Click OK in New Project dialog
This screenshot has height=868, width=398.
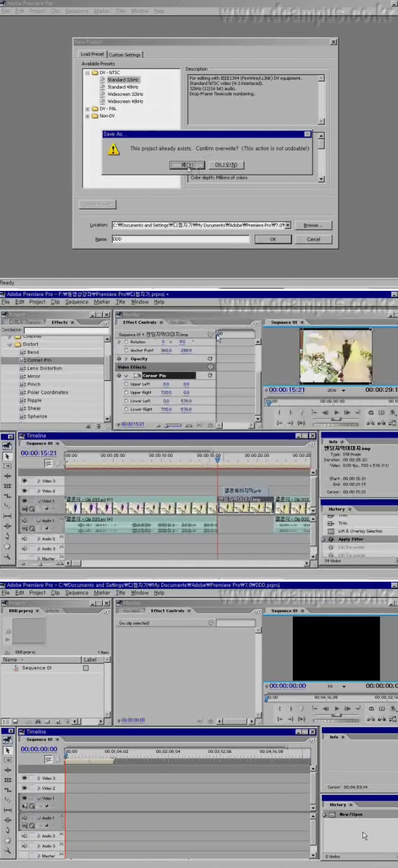(272, 239)
